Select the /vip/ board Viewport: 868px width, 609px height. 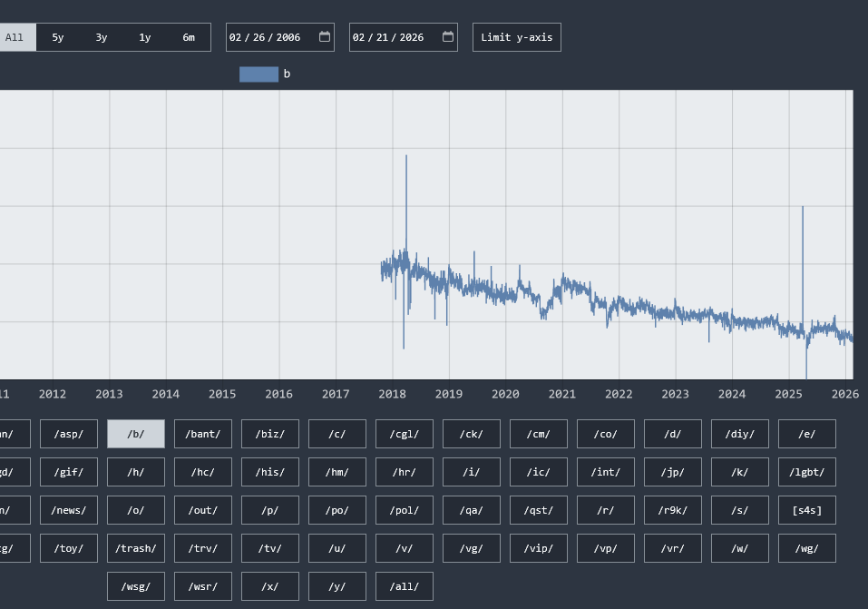[x=539, y=548]
